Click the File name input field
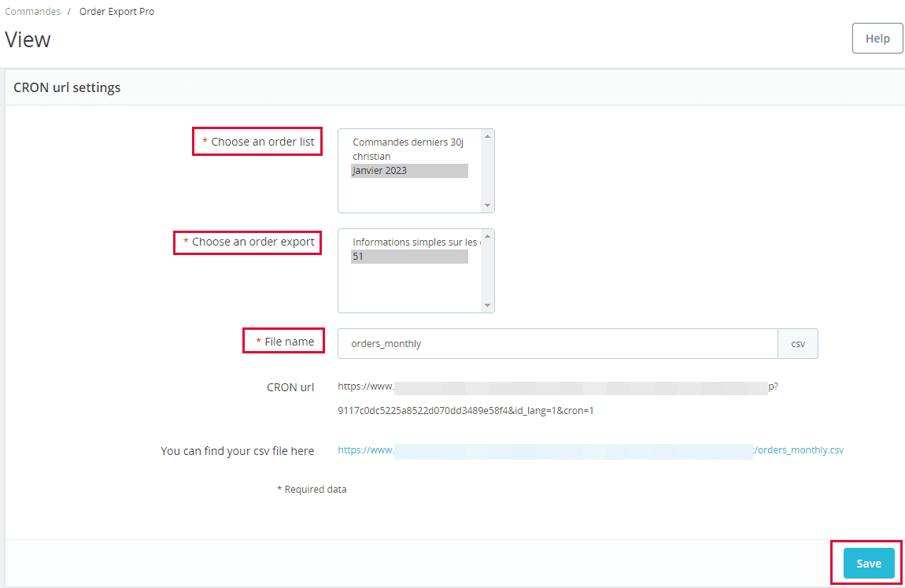 [x=557, y=344]
